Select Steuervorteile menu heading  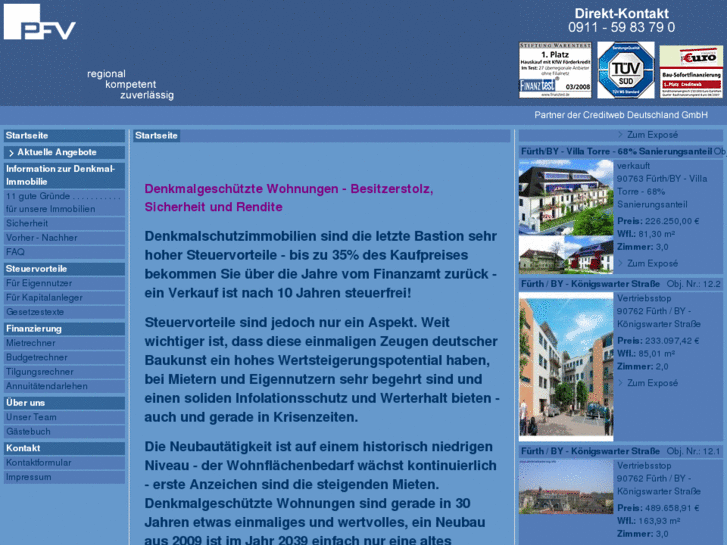[x=64, y=269]
